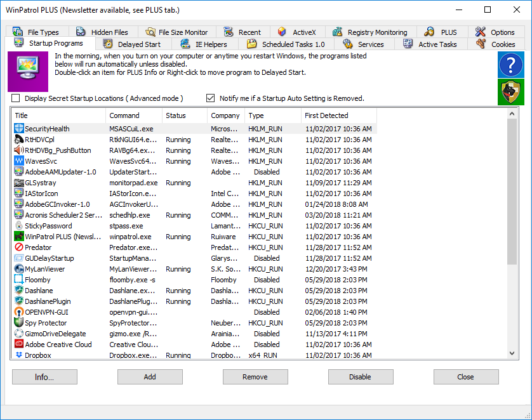Click the OPENVPN-GUI orange icon
Screen dimensions: 532x420
19,312
